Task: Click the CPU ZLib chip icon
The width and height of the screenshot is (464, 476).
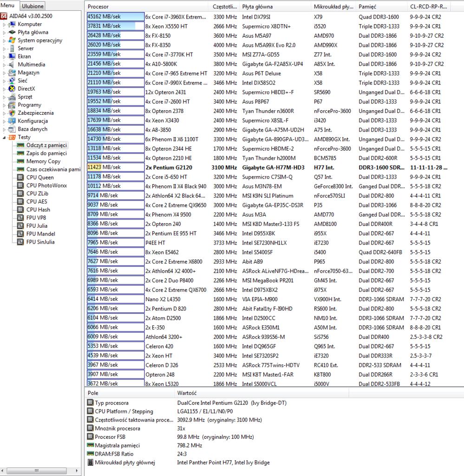Action: point(20,193)
